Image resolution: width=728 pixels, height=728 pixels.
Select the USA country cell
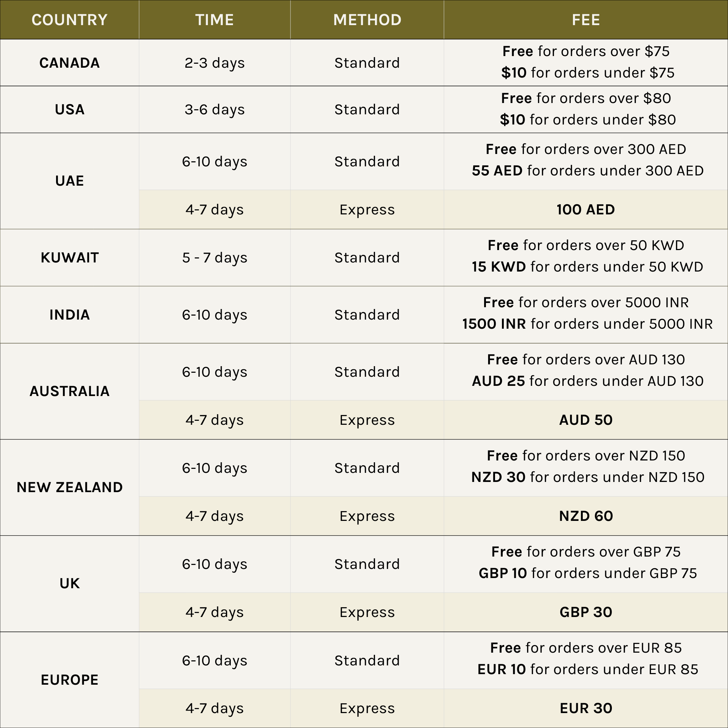(69, 110)
